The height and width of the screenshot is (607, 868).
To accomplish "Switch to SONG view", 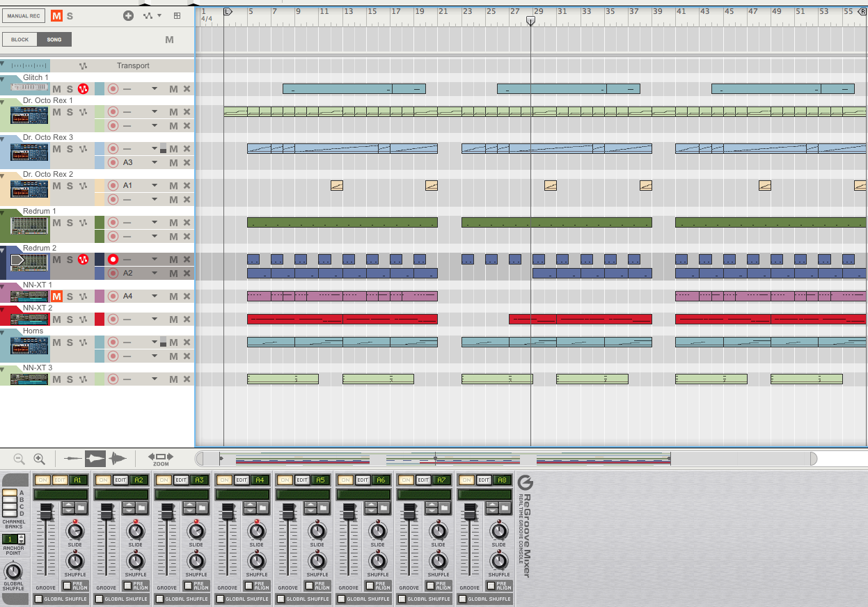I will point(54,40).
